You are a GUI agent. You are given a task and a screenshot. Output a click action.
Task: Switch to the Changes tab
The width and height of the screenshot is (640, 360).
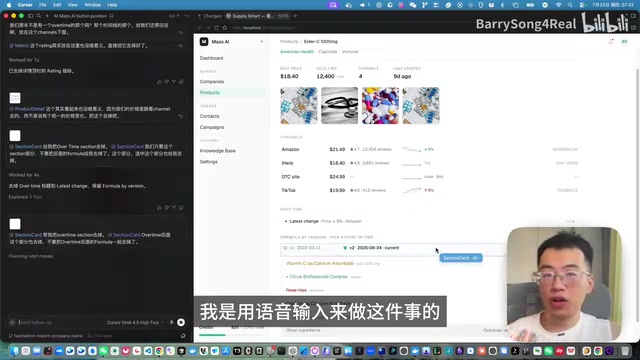point(209,16)
